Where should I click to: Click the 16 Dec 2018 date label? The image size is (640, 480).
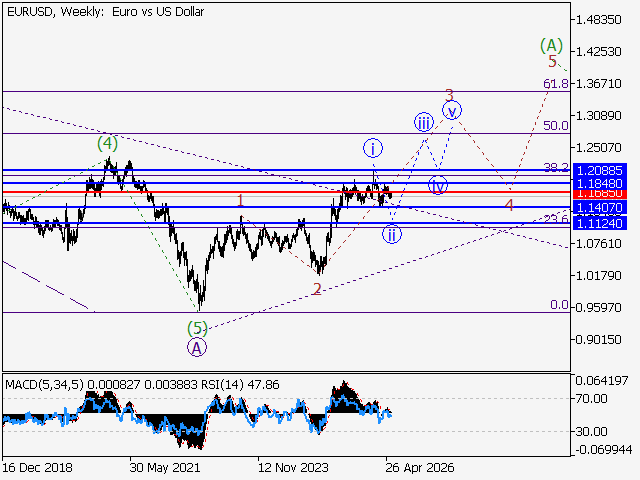click(38, 467)
